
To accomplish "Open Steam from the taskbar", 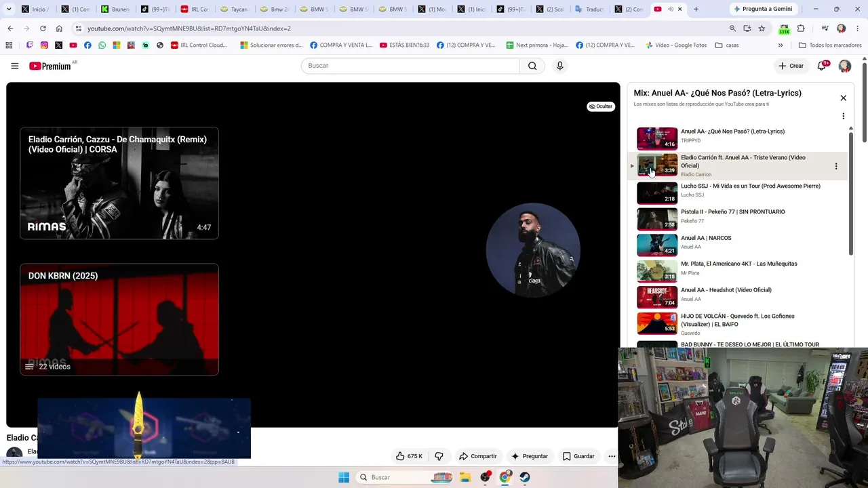I will tap(525, 477).
